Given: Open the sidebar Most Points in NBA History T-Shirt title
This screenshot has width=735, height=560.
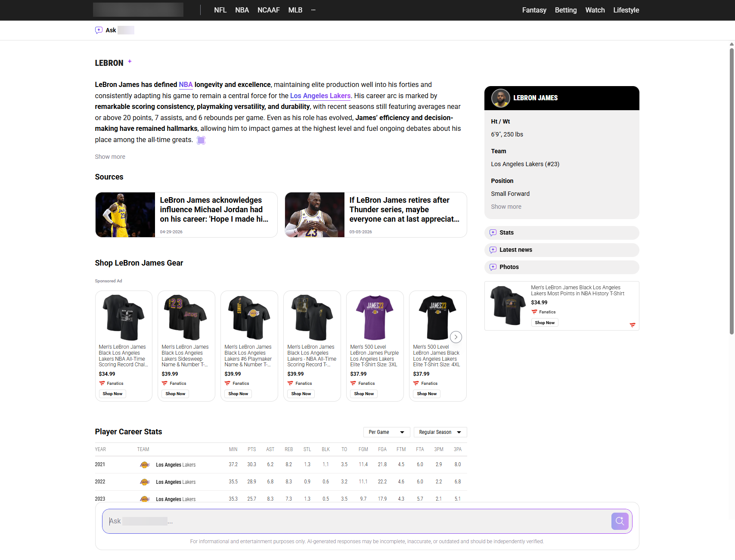Looking at the screenshot, I should (577, 291).
